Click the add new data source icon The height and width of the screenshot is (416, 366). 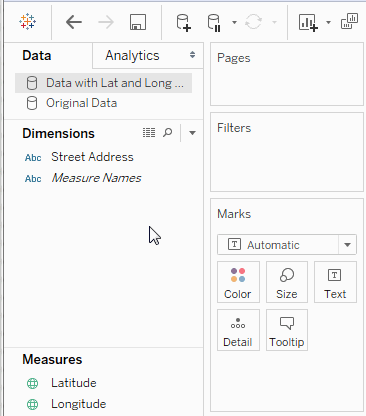click(x=183, y=23)
